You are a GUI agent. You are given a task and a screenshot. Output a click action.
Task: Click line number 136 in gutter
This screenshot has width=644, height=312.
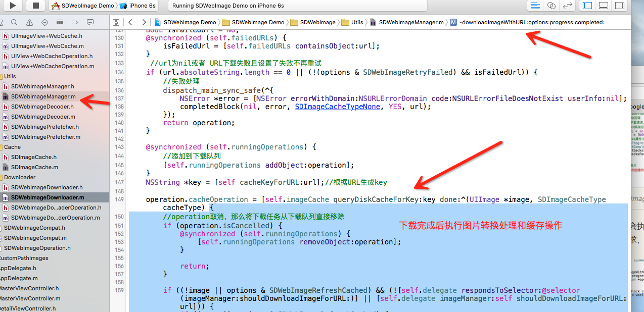(x=119, y=90)
